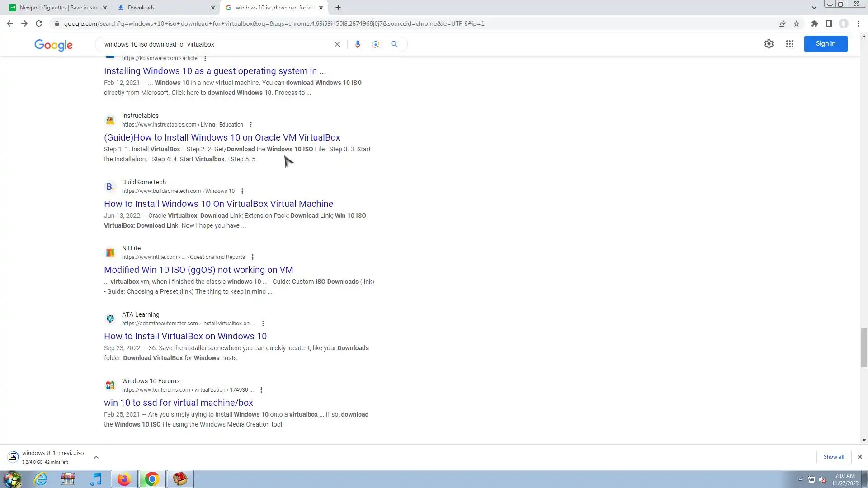Open How to Install VirtualBox on Windows 10
Screen dimensions: 868x488
185,336
